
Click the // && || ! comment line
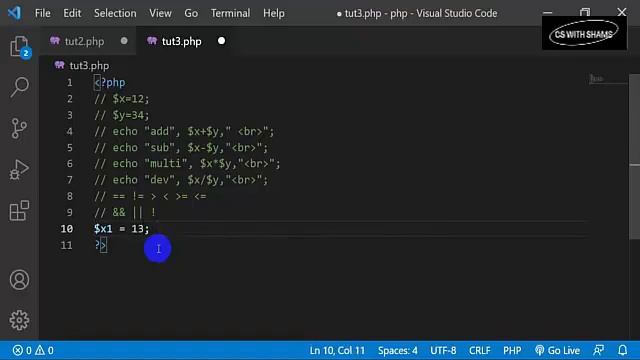[x=125, y=212]
